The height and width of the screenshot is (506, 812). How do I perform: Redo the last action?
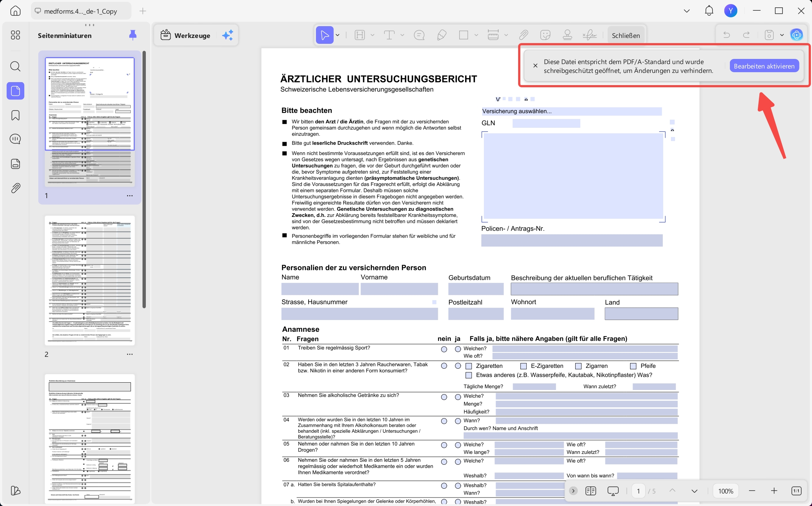click(746, 35)
